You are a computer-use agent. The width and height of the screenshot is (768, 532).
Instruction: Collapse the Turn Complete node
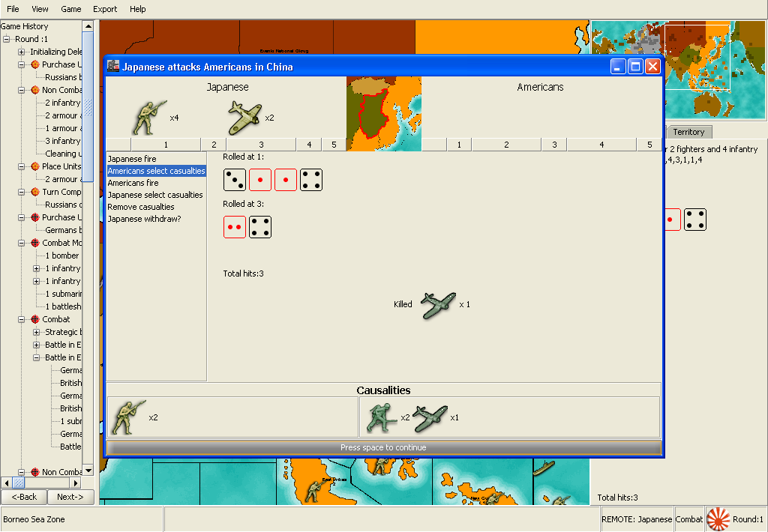[22, 192]
